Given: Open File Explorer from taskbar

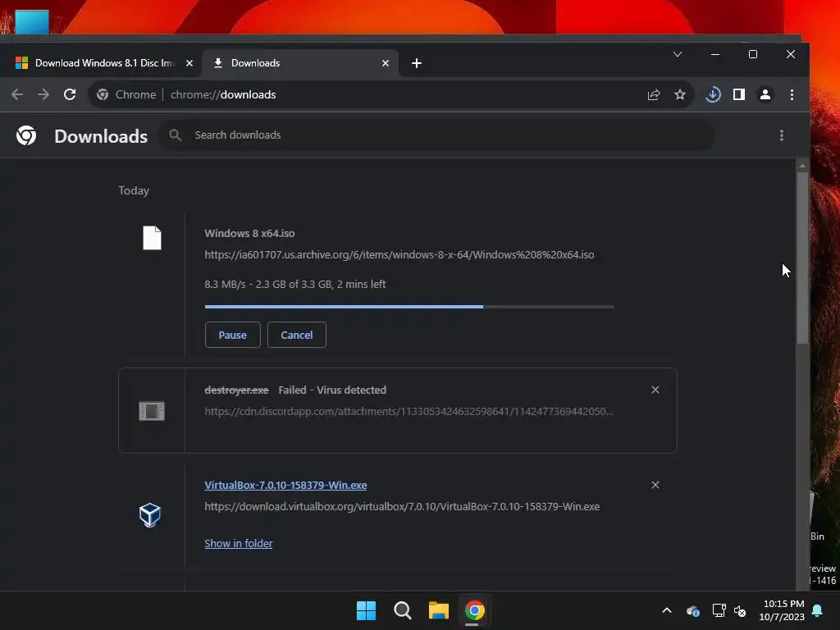Looking at the screenshot, I should (438, 610).
